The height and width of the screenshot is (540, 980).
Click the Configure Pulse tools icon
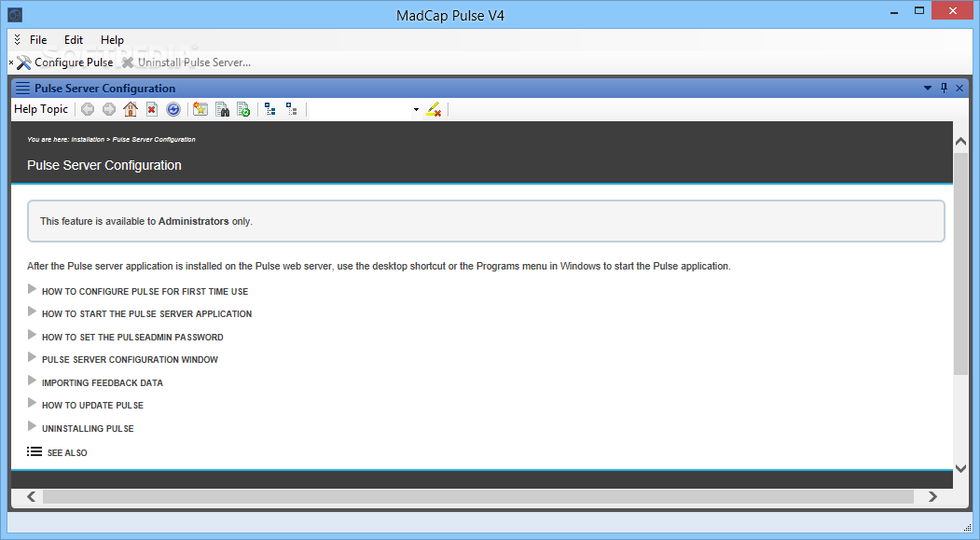[23, 62]
